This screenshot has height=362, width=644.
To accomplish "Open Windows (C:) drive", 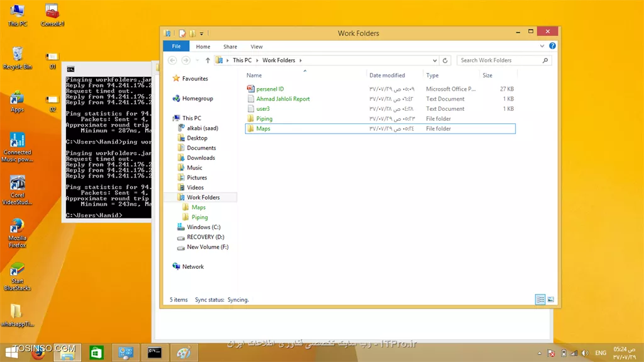I will click(203, 227).
